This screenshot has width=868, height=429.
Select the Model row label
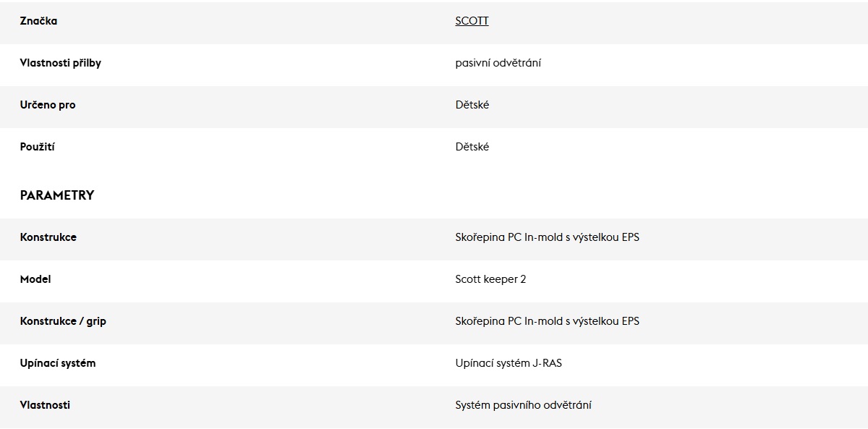coord(35,279)
